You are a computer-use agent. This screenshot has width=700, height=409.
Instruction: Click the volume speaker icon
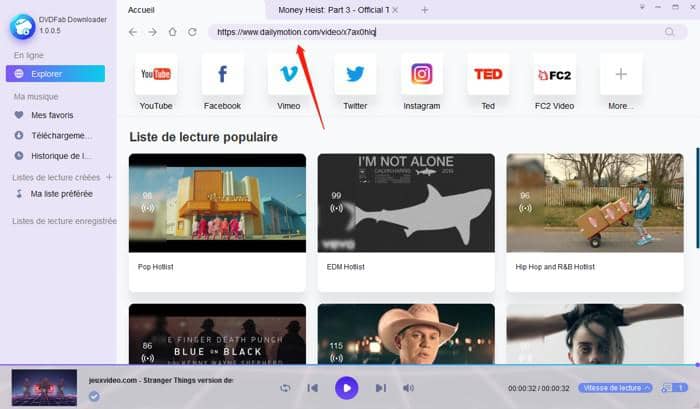408,388
